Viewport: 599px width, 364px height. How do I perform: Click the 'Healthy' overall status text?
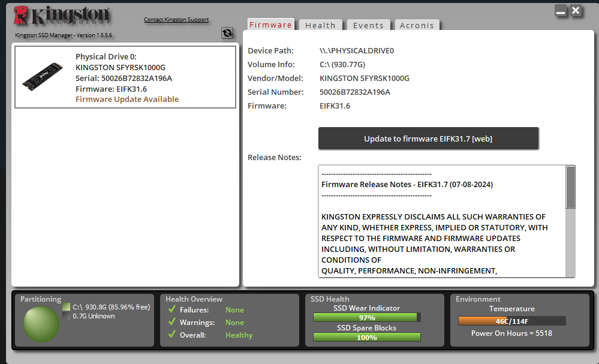pos(239,335)
